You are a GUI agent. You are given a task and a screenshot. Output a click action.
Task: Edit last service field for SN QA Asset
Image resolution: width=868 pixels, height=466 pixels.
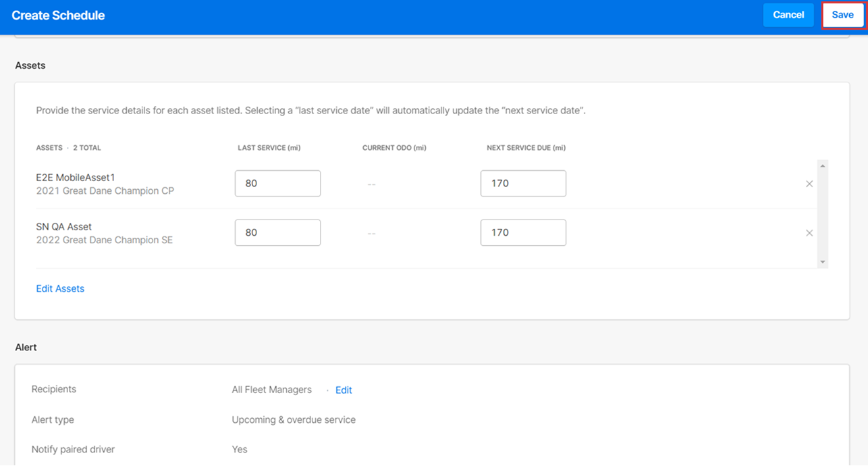click(x=277, y=232)
